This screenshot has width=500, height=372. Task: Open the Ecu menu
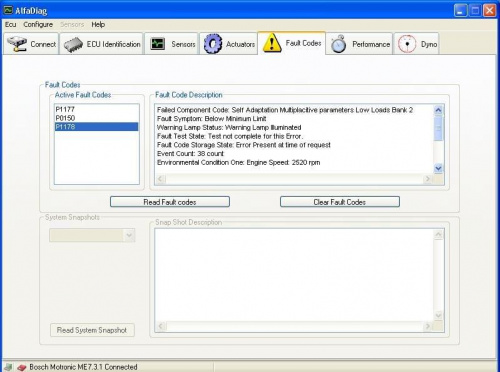click(10, 25)
